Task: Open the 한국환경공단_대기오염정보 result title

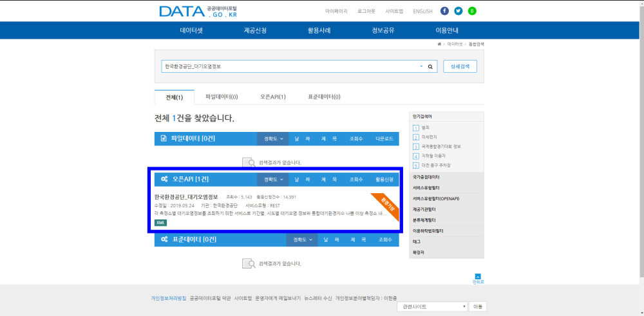Action: (186, 196)
